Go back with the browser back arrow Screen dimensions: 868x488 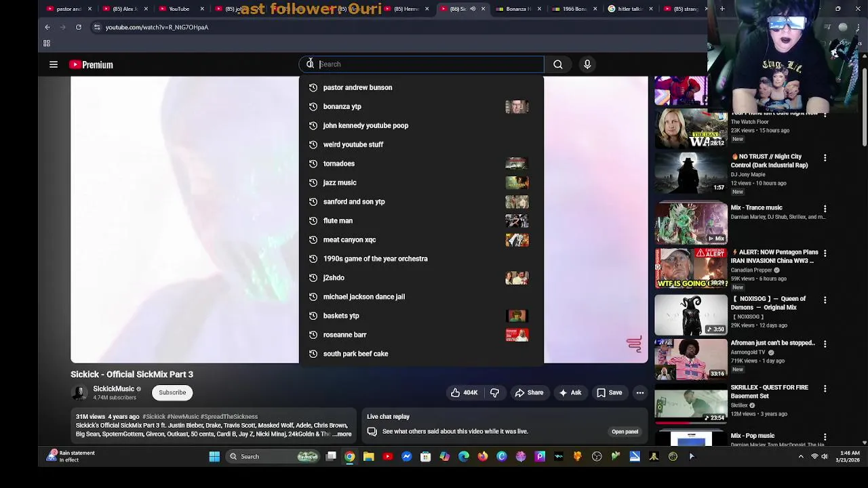(x=47, y=27)
